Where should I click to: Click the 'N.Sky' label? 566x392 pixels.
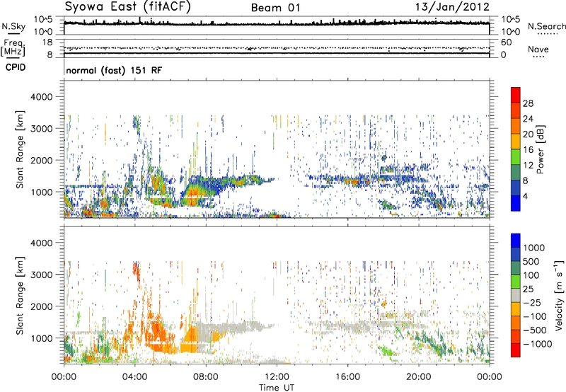pyautogui.click(x=13, y=26)
